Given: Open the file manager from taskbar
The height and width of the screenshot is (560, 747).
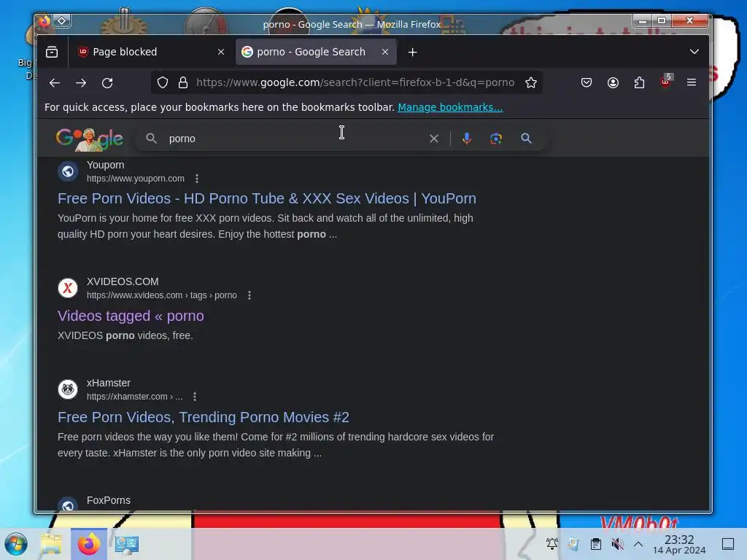Looking at the screenshot, I should point(51,544).
